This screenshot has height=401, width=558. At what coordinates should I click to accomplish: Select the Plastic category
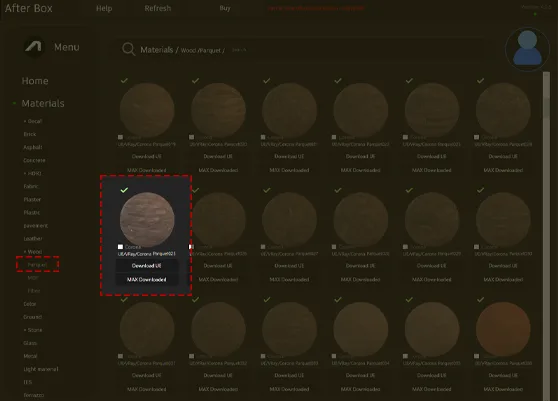[x=32, y=212]
